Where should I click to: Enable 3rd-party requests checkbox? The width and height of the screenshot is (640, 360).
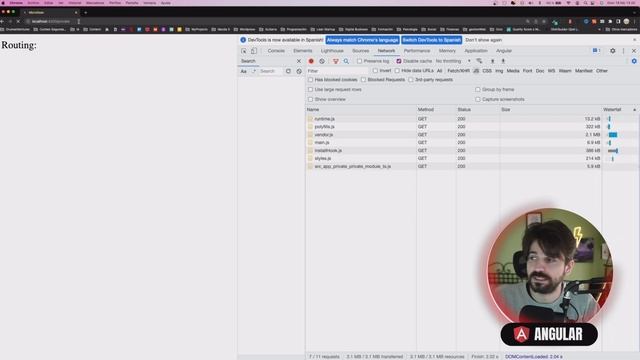[x=411, y=80]
